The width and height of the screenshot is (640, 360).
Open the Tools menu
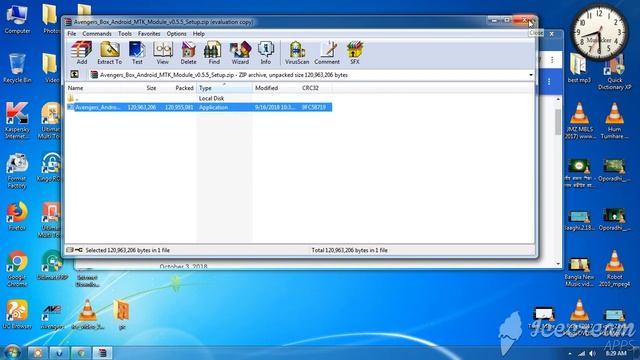[x=125, y=33]
